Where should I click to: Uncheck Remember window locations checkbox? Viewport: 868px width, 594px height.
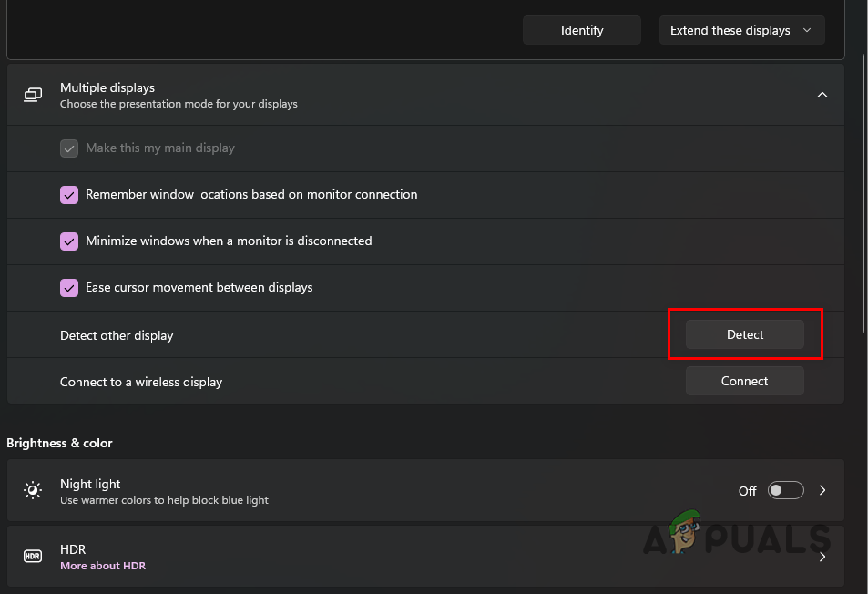point(69,195)
